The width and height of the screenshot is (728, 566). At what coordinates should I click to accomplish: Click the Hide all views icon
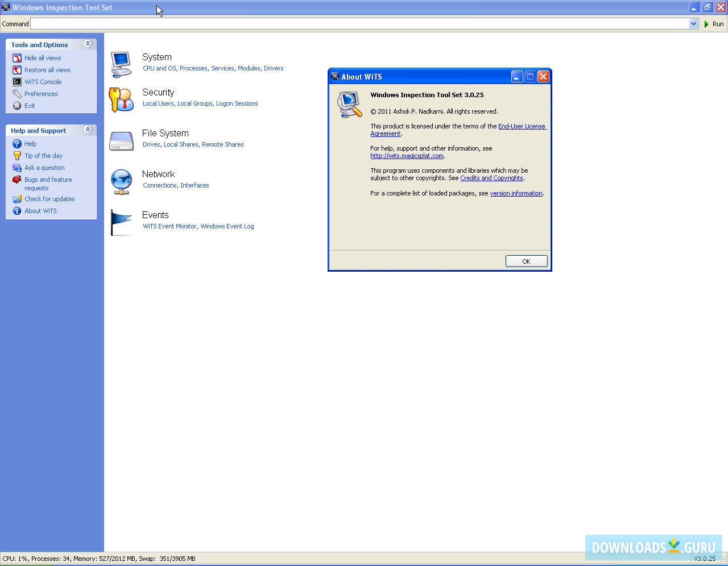pyautogui.click(x=17, y=58)
